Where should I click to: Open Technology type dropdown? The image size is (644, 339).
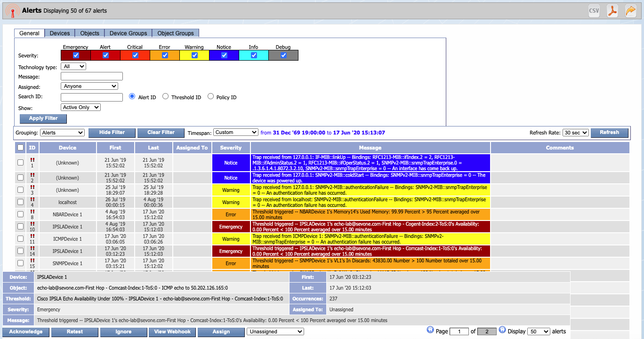(x=73, y=66)
